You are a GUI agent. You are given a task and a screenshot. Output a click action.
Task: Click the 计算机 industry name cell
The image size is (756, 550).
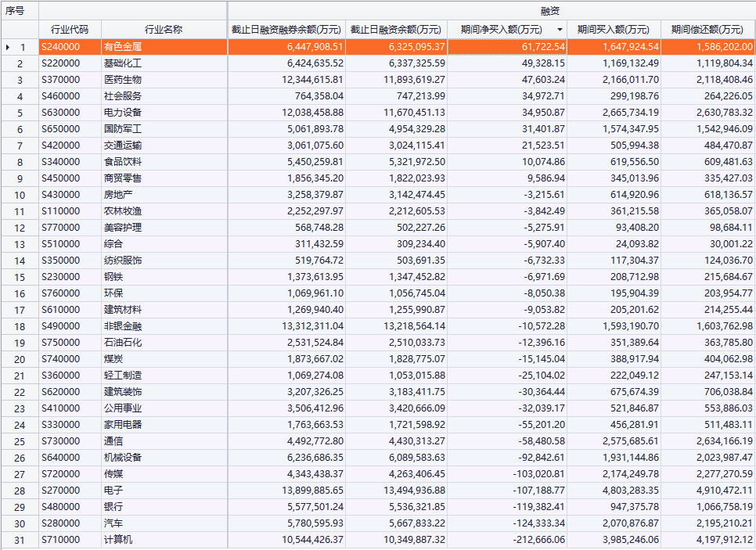pos(164,540)
